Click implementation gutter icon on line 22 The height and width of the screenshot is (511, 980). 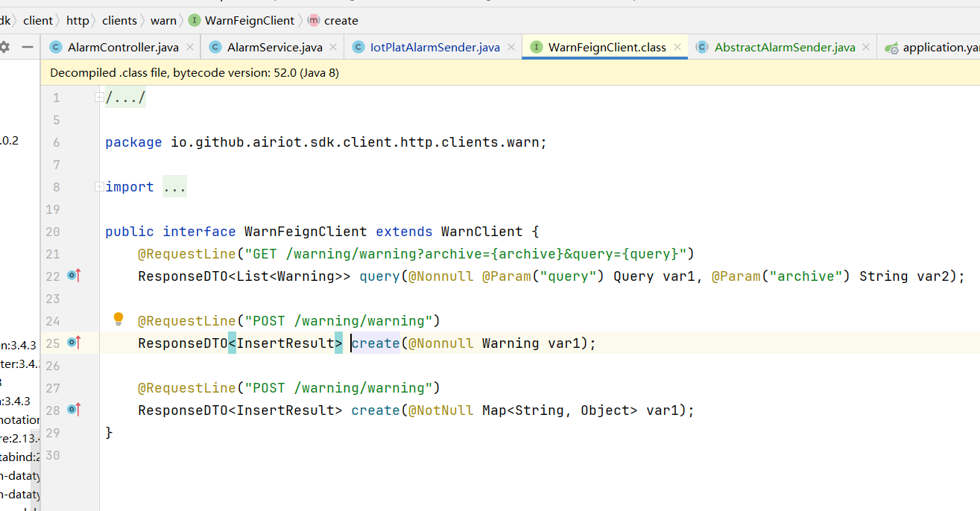coord(73,276)
